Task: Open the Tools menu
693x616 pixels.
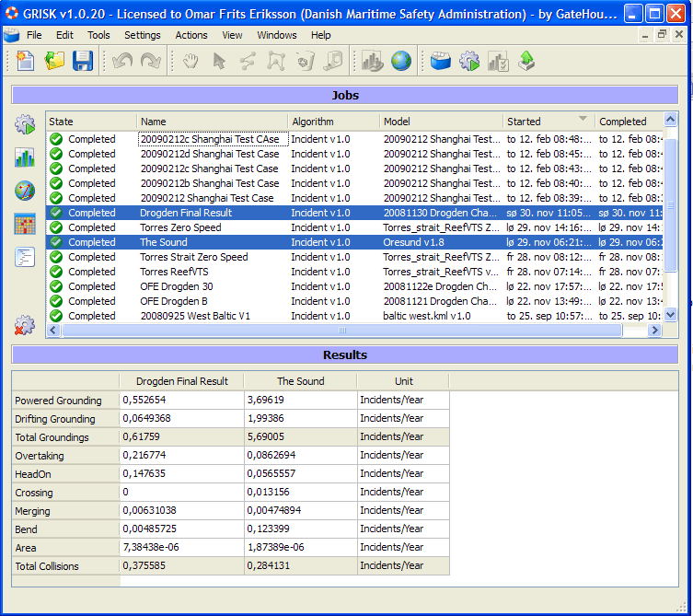Action: click(98, 35)
